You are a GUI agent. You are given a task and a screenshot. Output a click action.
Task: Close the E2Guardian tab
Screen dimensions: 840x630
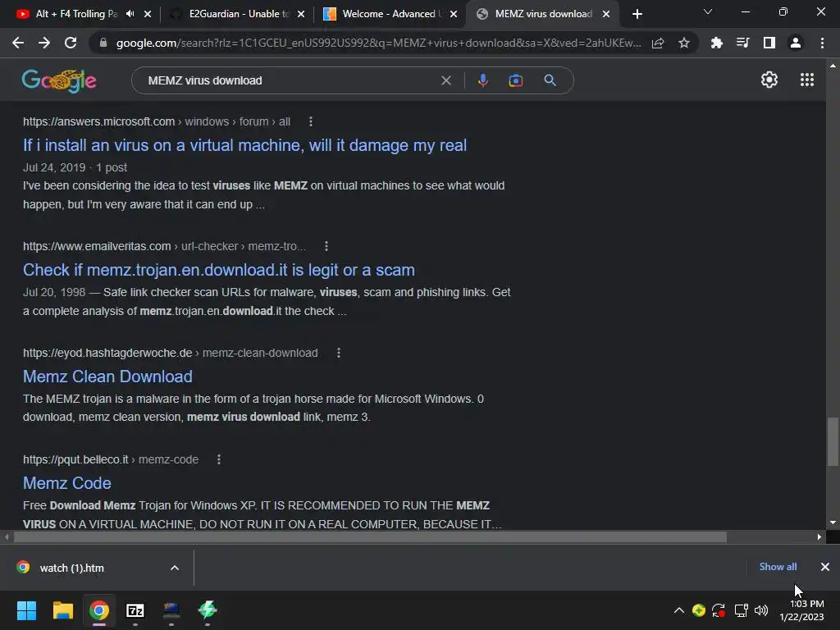click(x=301, y=14)
